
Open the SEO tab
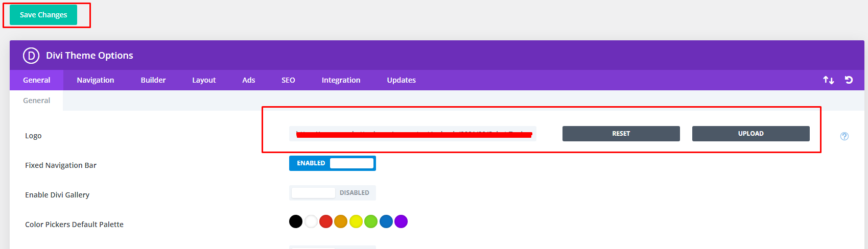288,80
